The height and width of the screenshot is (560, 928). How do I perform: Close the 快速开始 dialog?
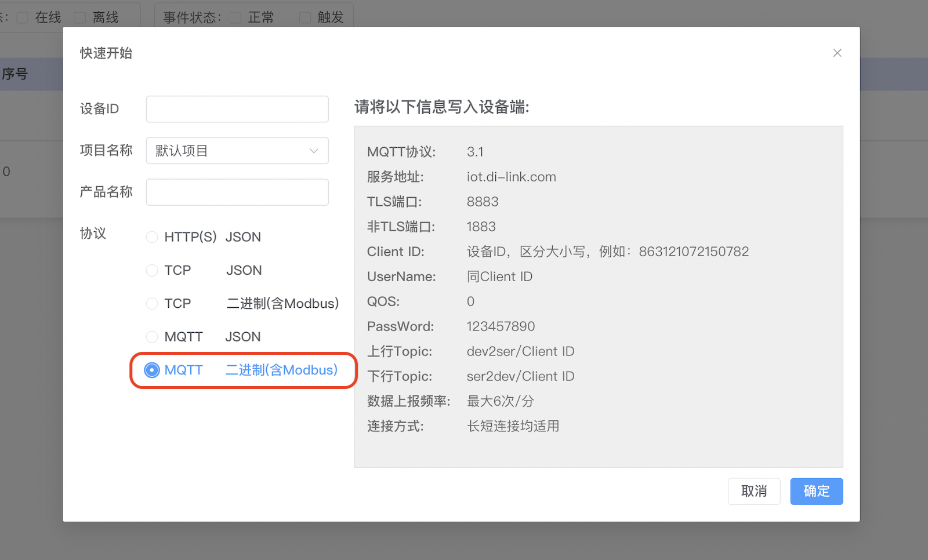tap(837, 53)
